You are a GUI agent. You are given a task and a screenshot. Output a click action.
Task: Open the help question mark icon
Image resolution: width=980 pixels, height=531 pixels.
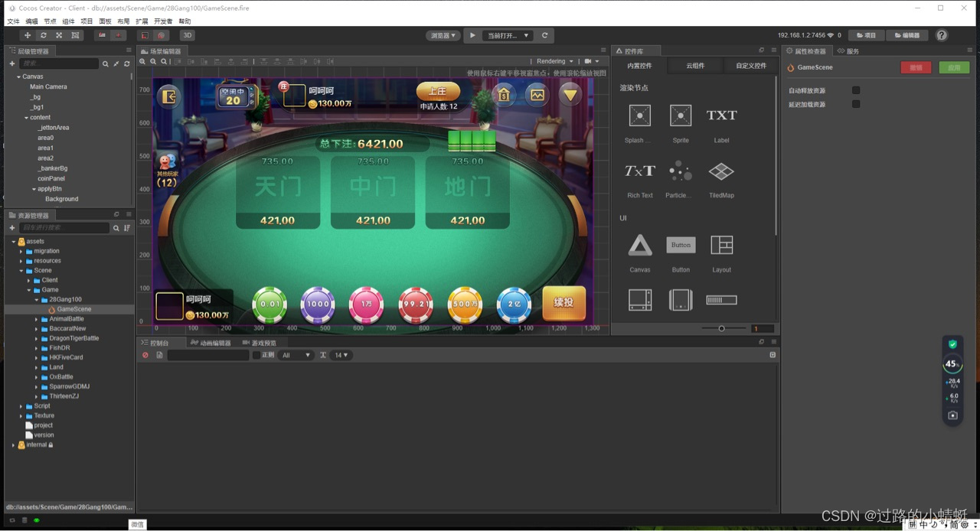point(942,35)
